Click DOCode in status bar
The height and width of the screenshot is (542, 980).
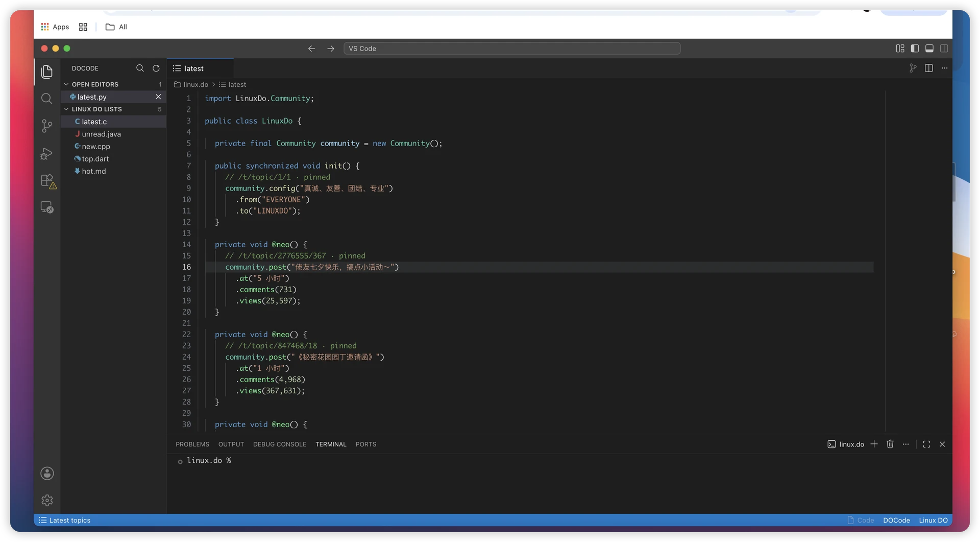click(x=896, y=521)
